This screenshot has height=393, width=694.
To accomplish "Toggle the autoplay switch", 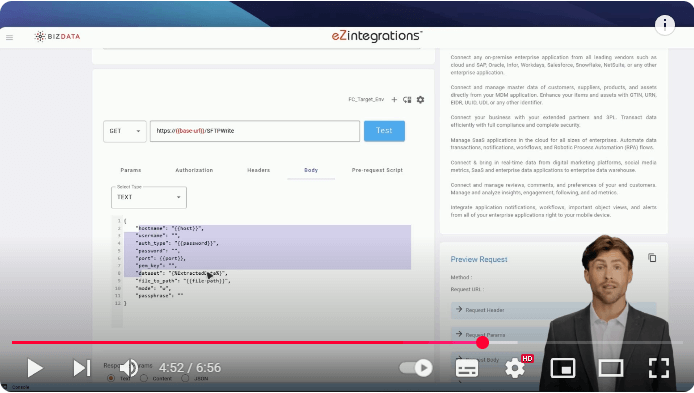I will [x=416, y=368].
